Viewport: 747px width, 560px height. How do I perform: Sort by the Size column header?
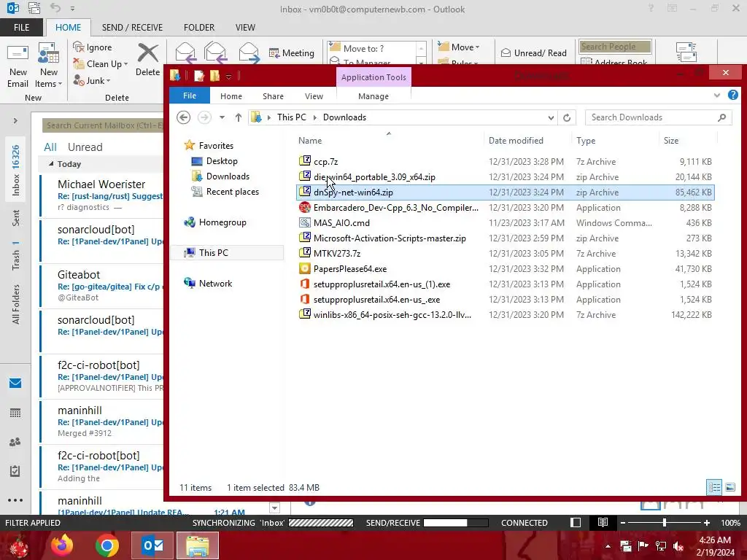(x=671, y=141)
